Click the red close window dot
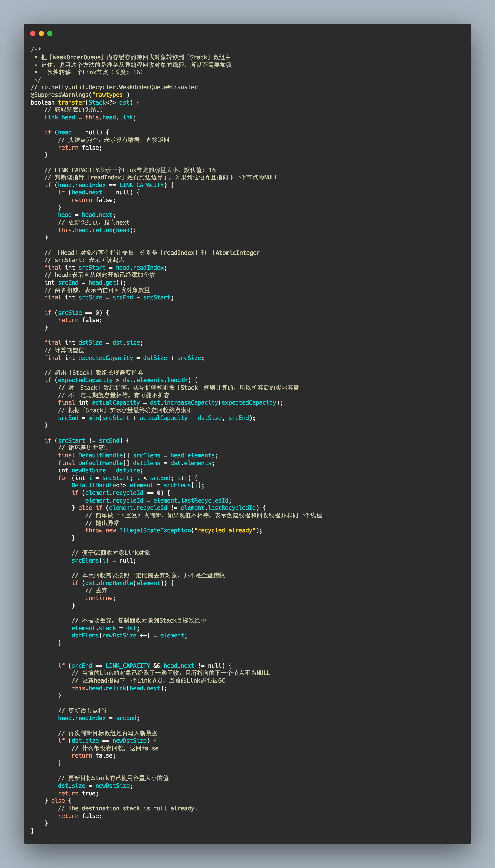 click(x=33, y=33)
